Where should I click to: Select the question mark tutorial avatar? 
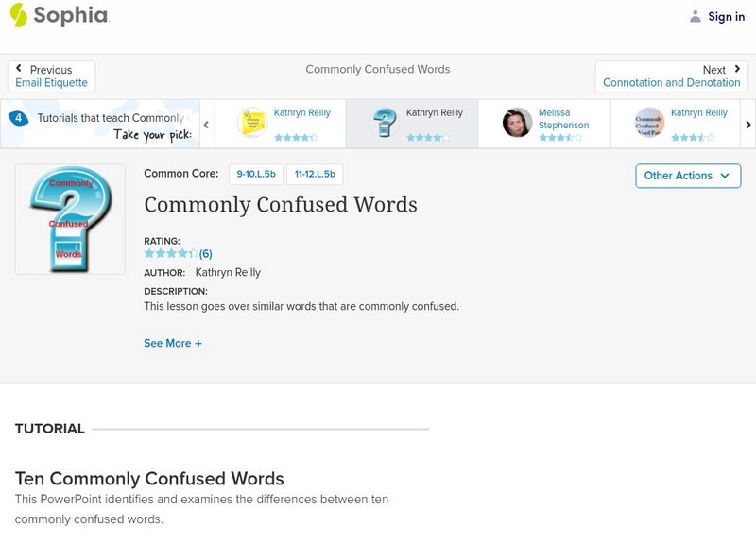385,123
